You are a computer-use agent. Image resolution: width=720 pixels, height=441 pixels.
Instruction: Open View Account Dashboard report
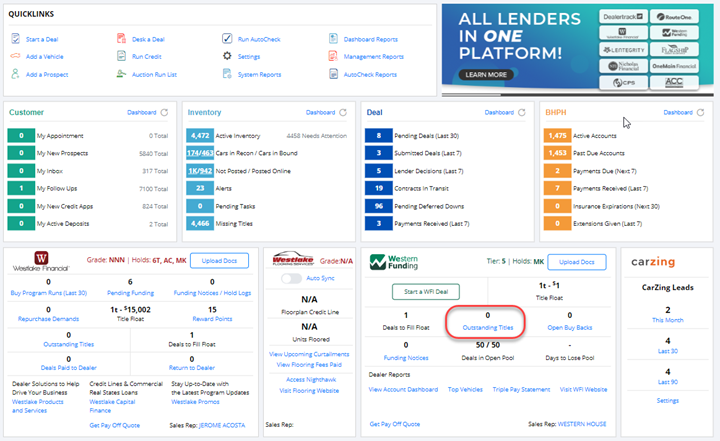click(x=403, y=390)
